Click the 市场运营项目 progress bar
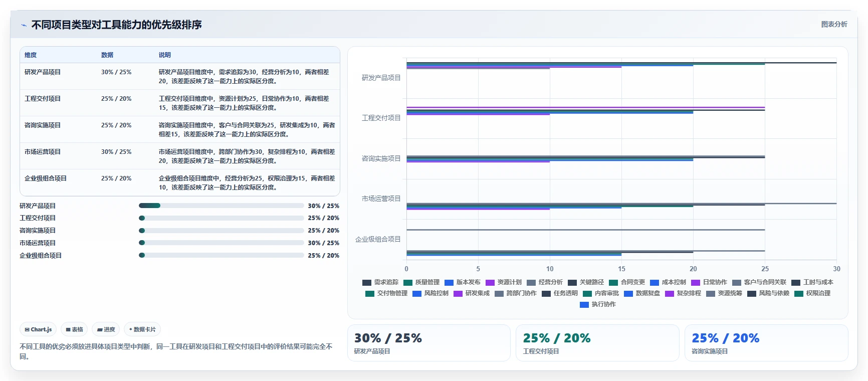 click(x=222, y=243)
